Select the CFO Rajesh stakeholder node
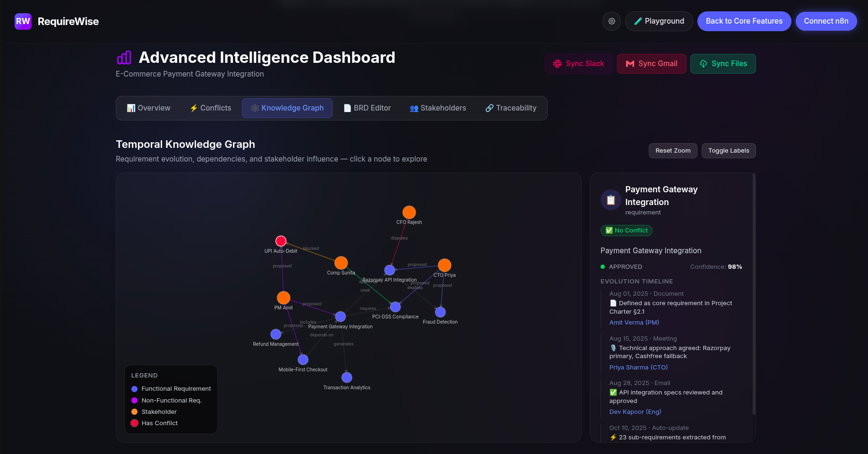This screenshot has width=868, height=454. tap(409, 213)
